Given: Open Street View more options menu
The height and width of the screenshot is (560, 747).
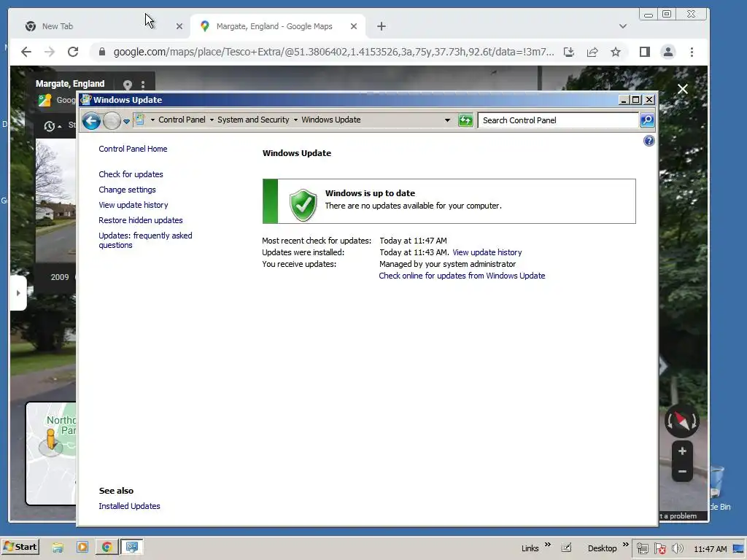Looking at the screenshot, I should click(x=143, y=85).
